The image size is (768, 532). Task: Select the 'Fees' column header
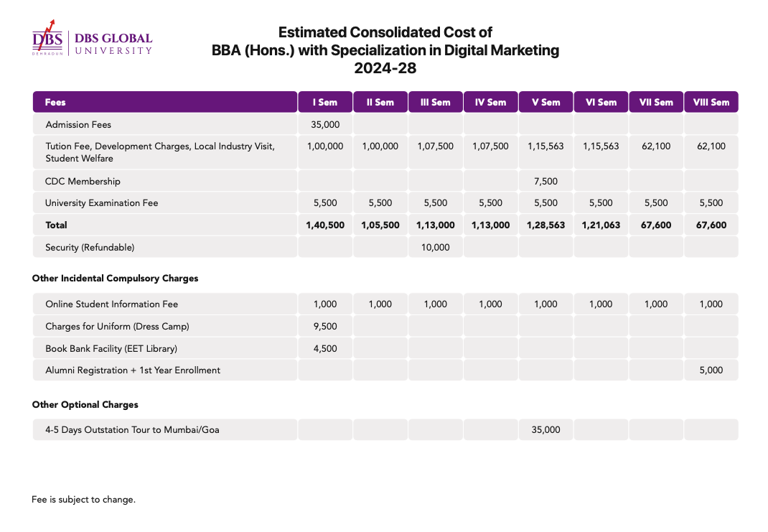point(165,102)
